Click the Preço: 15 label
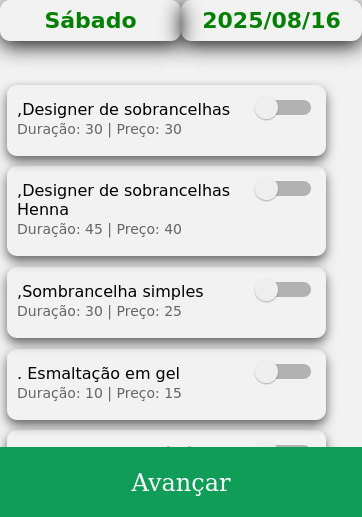The height and width of the screenshot is (517, 362). (149, 393)
